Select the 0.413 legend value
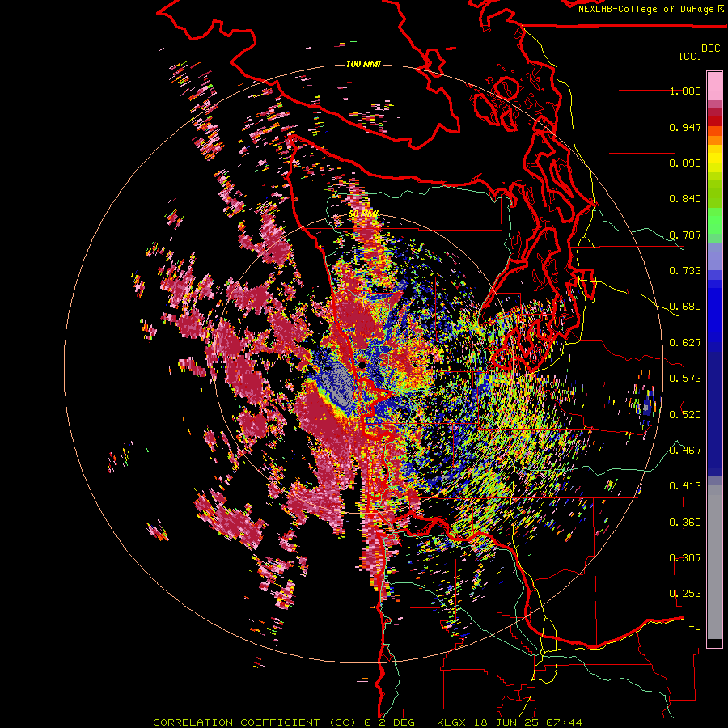The width and height of the screenshot is (728, 728). [x=685, y=486]
